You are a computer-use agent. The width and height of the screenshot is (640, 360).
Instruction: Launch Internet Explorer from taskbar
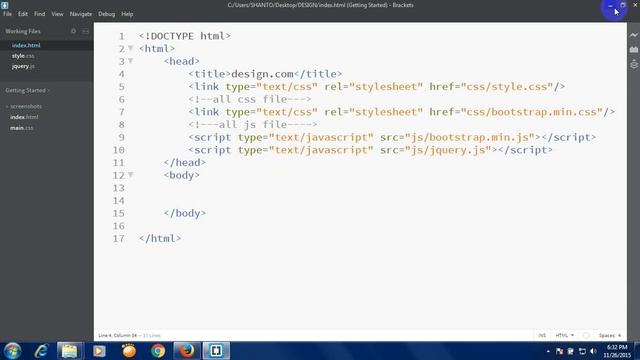(41, 351)
